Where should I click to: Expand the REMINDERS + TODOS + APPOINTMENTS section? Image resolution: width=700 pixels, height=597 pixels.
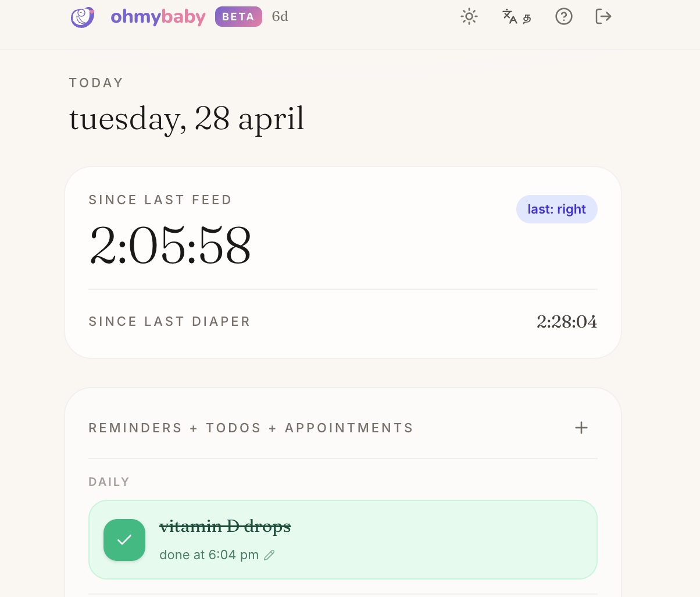click(x=251, y=428)
